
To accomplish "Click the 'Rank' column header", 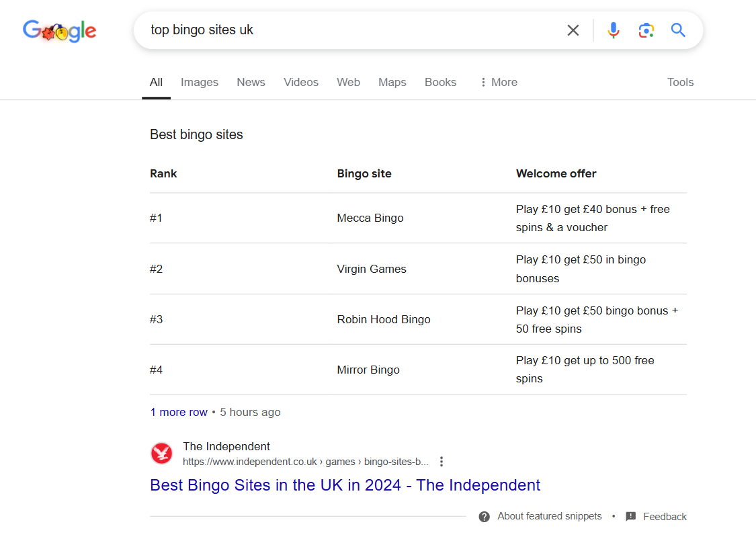I will [x=163, y=173].
